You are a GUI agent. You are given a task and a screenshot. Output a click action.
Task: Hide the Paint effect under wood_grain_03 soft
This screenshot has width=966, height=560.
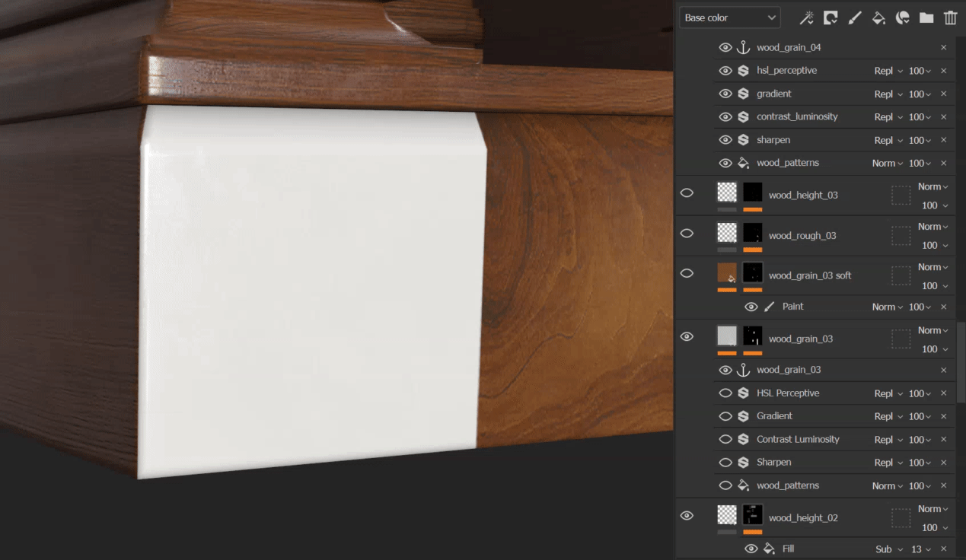751,306
